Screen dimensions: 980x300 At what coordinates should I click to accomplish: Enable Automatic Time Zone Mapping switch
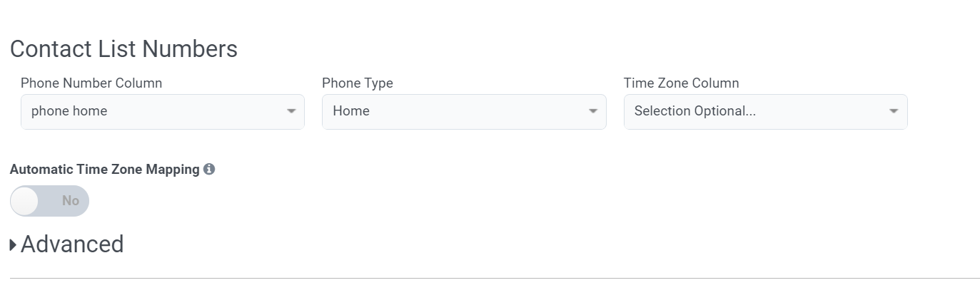(49, 201)
